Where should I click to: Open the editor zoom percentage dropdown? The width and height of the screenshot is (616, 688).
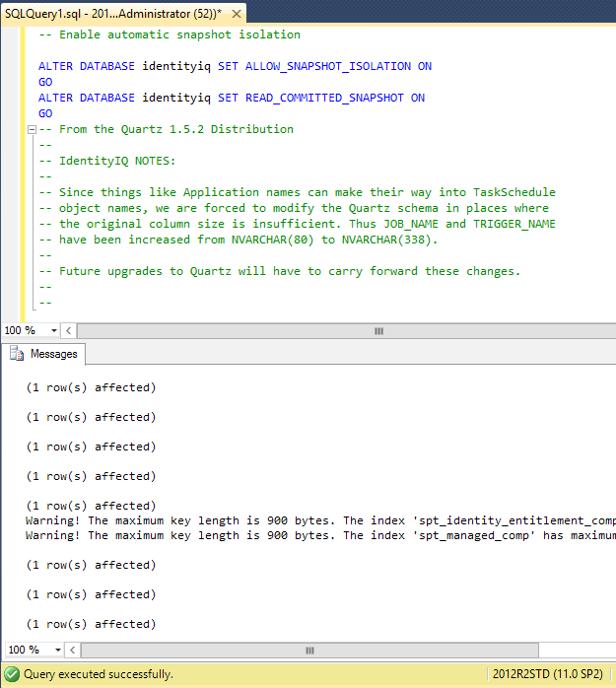[54, 330]
